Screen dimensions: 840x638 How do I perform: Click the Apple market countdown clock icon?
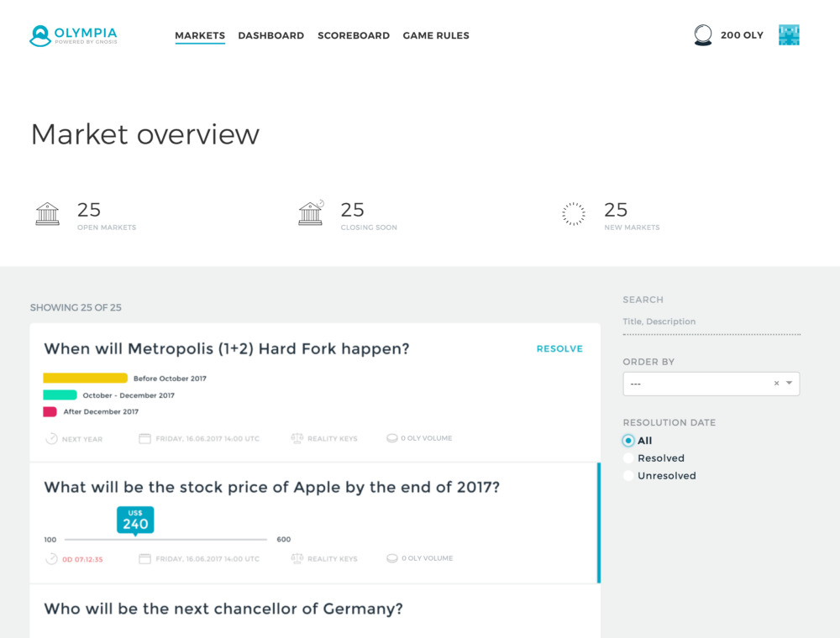point(51,558)
